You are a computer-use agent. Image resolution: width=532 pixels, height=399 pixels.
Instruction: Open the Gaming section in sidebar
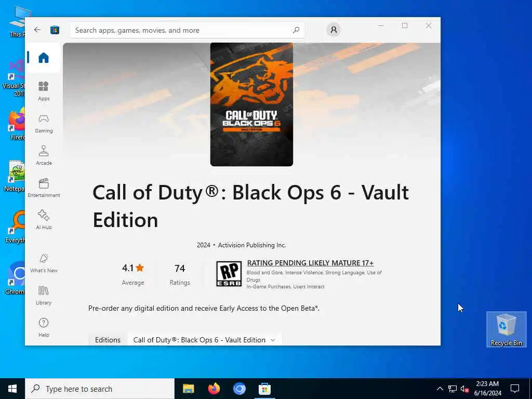tap(44, 124)
